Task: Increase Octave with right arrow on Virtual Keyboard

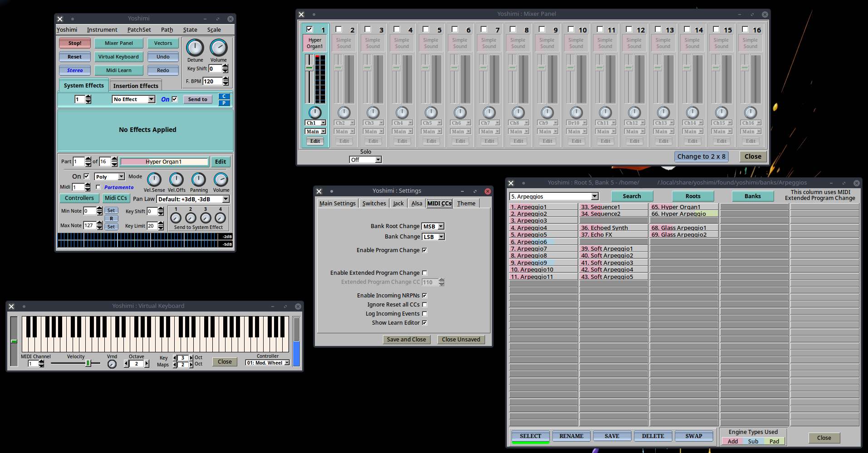Action: click(x=147, y=364)
